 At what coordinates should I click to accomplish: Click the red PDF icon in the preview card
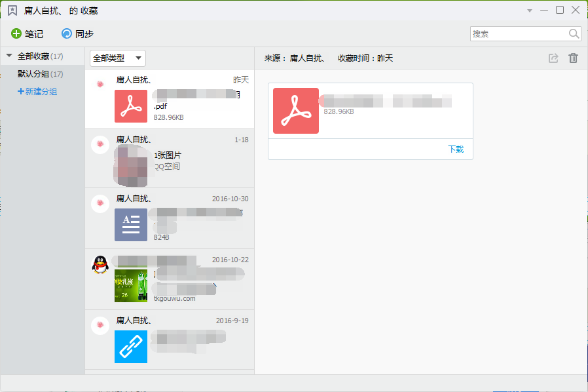coord(295,111)
